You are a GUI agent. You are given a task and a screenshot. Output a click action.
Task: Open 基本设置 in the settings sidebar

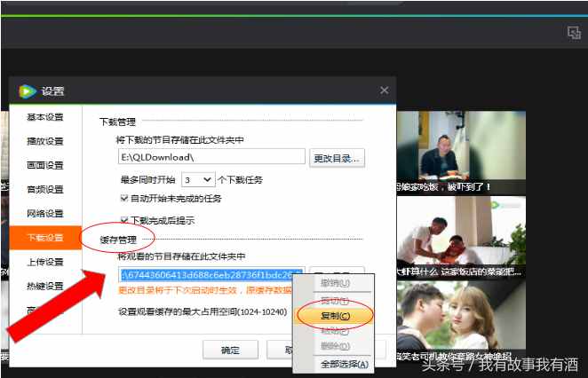(45, 117)
